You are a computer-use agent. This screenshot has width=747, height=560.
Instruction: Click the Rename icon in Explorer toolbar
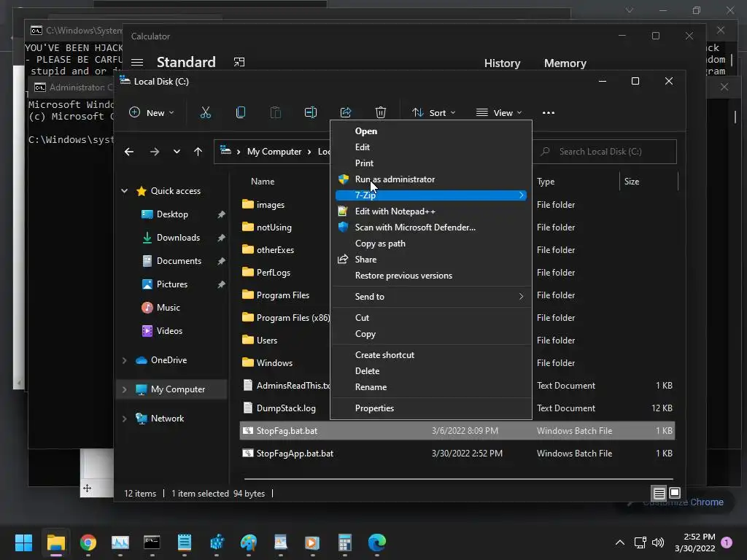[311, 112]
